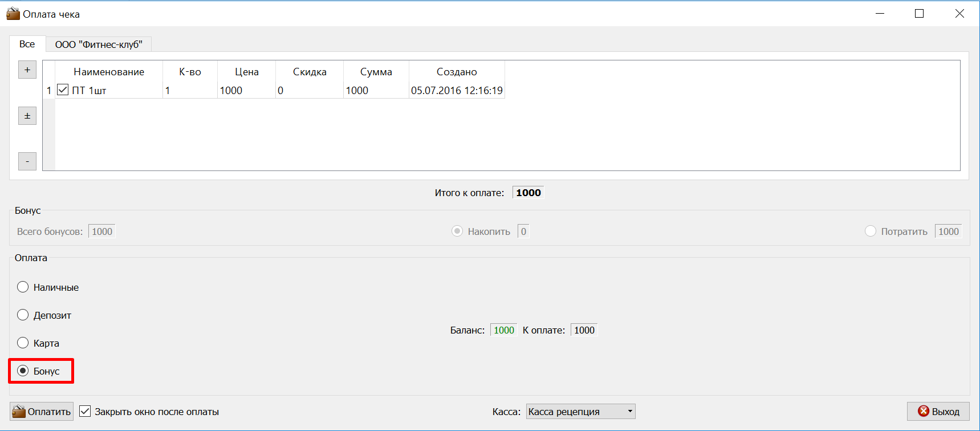Close the Оплата чека window
This screenshot has height=431, width=980.
(x=959, y=14)
